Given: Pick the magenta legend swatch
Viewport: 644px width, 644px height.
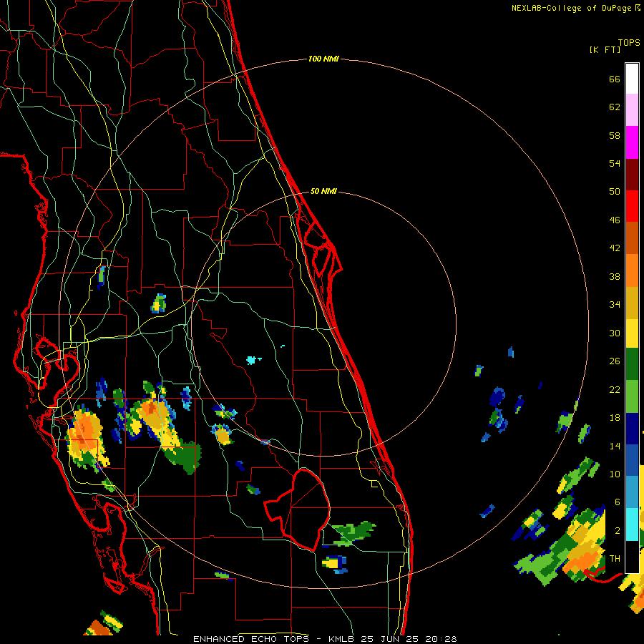Looking at the screenshot, I should tap(632, 142).
